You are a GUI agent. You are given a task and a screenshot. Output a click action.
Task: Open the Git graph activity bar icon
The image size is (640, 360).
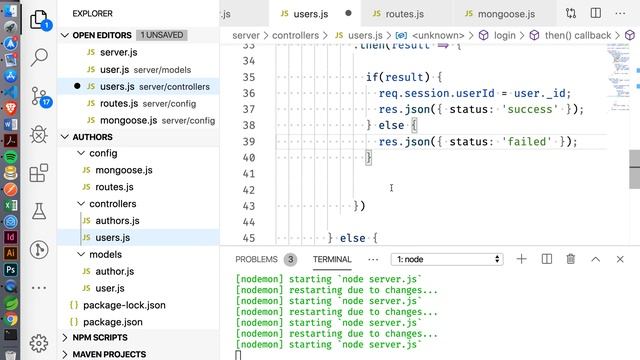[39, 249]
